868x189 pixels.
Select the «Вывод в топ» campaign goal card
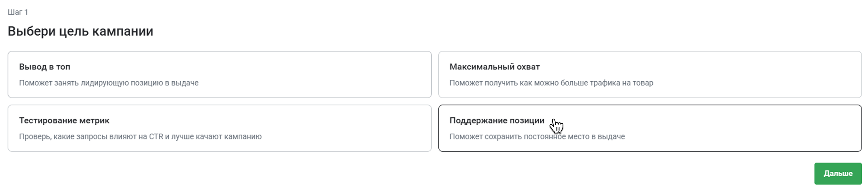219,74
